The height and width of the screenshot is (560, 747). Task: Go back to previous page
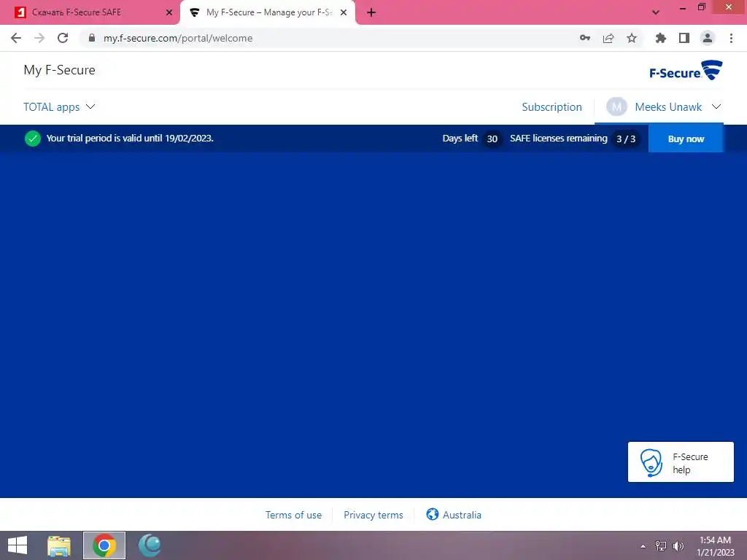(16, 38)
